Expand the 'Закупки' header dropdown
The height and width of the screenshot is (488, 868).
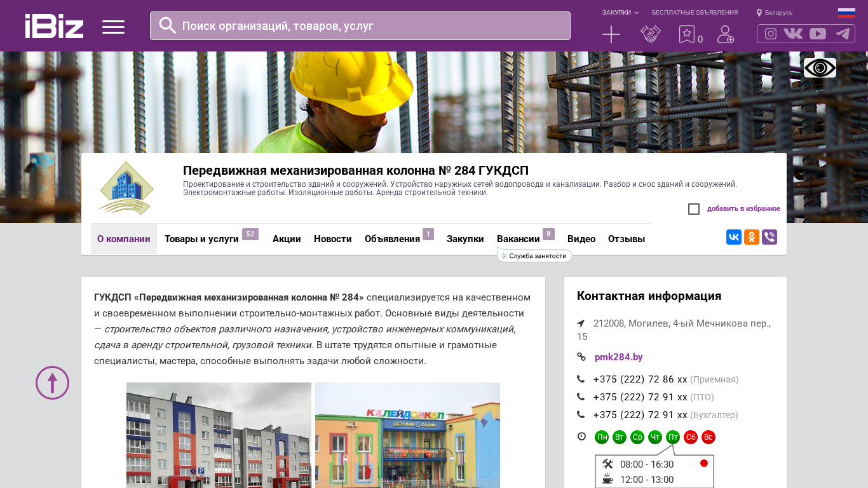click(620, 13)
